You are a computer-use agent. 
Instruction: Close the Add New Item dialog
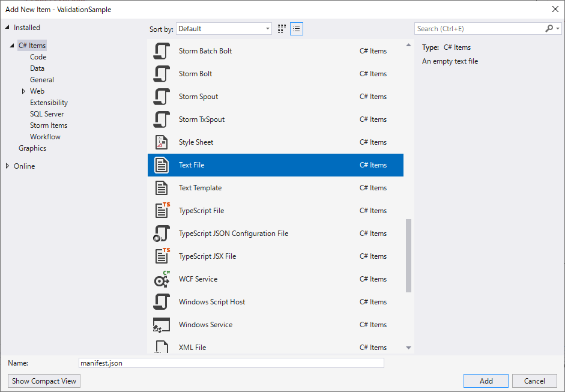coord(555,10)
